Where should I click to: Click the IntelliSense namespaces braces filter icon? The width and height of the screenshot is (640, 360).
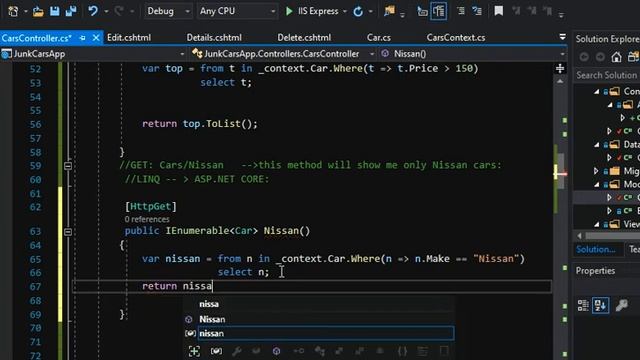tap(402, 351)
